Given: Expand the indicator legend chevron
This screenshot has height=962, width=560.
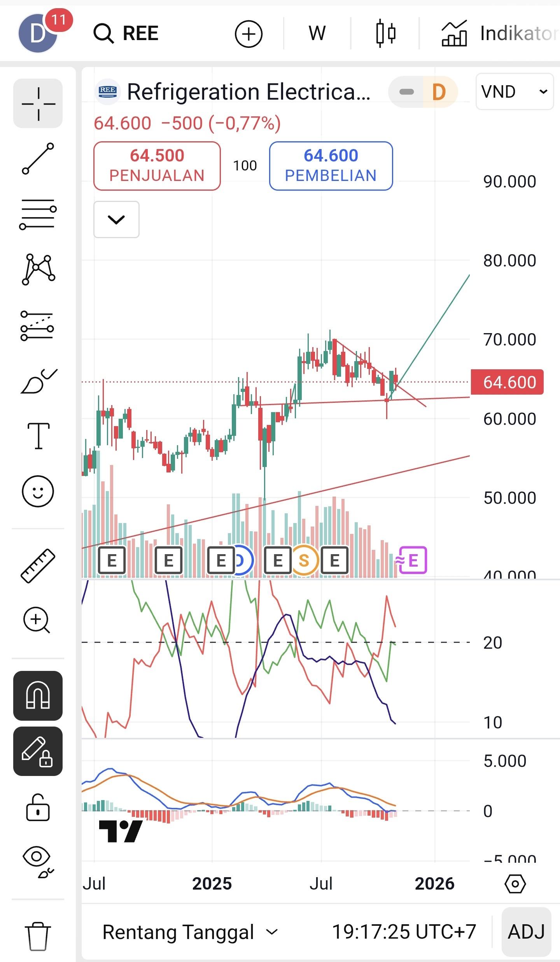Looking at the screenshot, I should coord(116,219).
